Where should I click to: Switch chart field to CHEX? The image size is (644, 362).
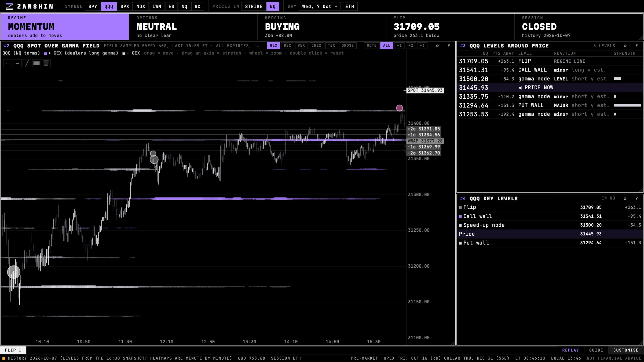pos(316,46)
